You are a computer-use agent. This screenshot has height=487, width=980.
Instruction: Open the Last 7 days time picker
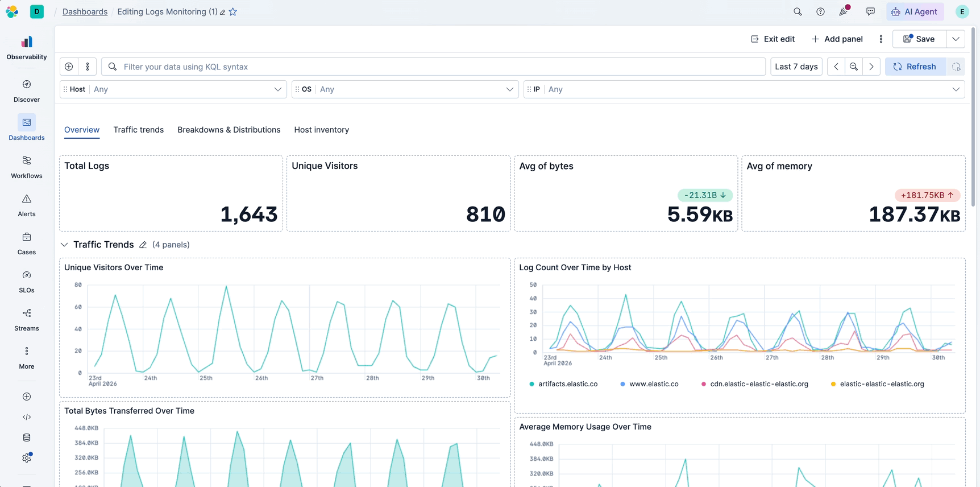tap(796, 67)
